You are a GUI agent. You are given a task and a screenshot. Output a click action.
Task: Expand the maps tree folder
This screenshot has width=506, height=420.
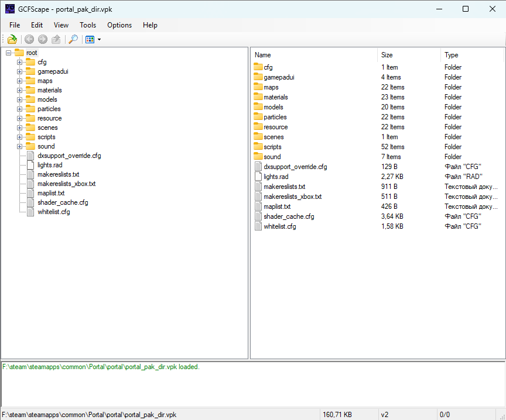(20, 81)
